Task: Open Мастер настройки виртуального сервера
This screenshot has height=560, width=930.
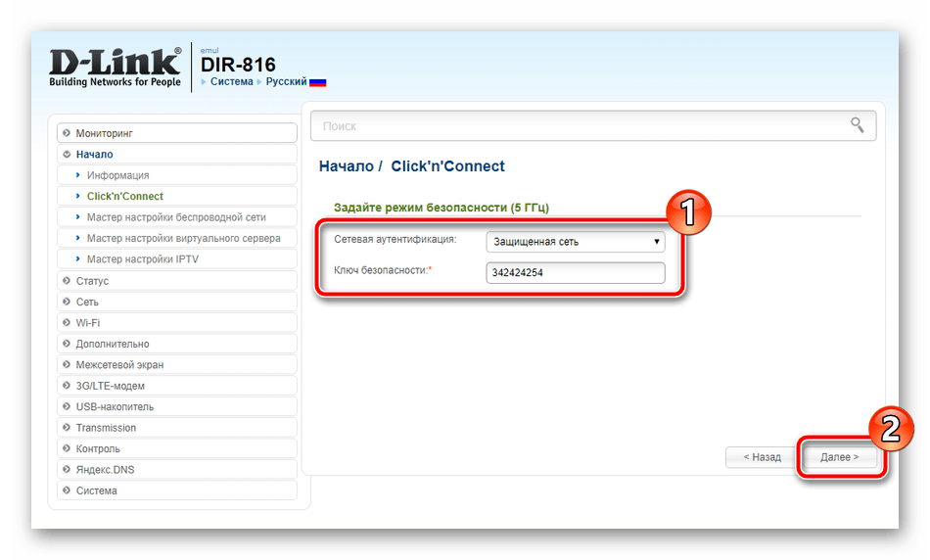Action: click(x=177, y=238)
